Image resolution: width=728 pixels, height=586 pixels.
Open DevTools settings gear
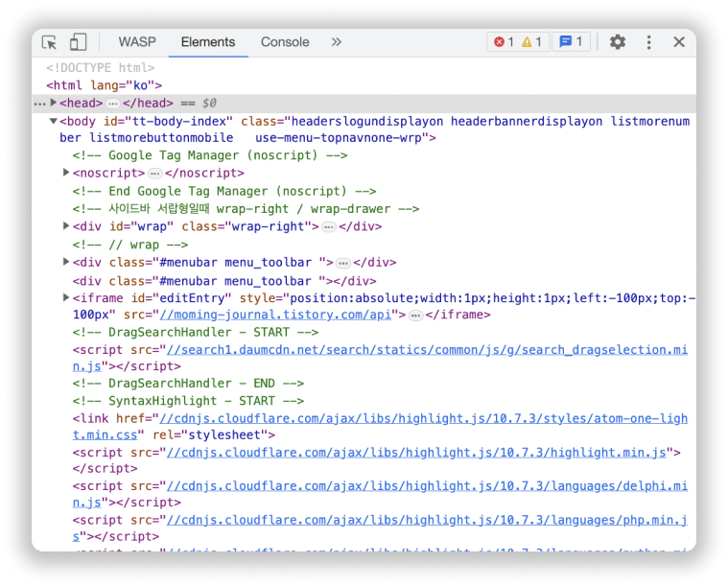tap(617, 42)
